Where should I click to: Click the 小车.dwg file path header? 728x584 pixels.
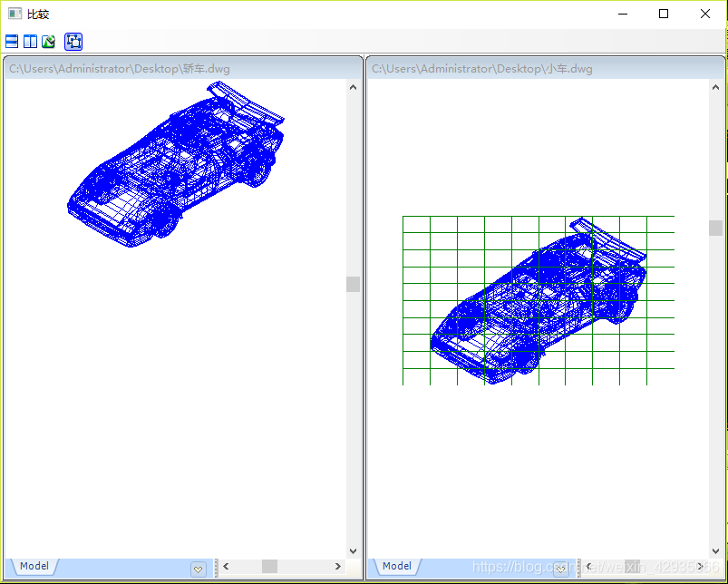[482, 69]
